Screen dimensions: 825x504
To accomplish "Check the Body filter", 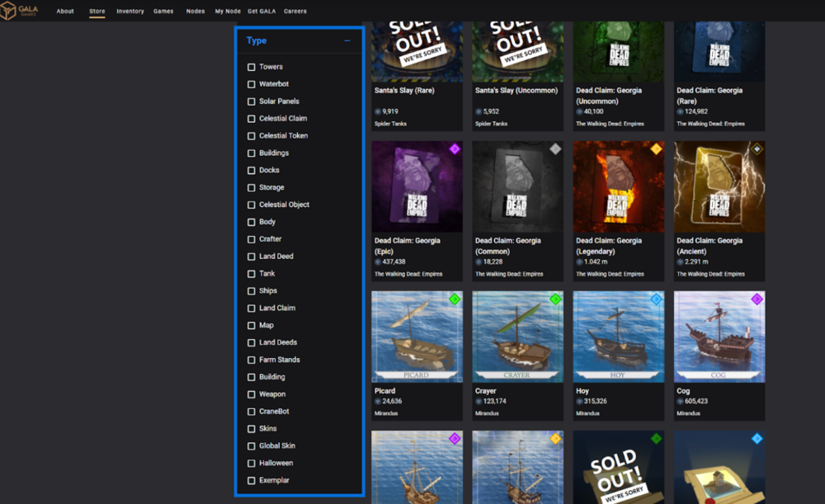I will (252, 222).
